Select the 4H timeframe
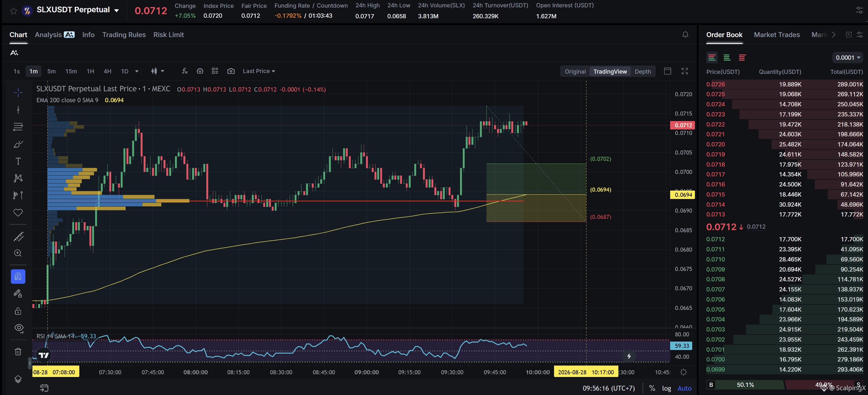Image resolution: width=868 pixels, height=395 pixels. 107,71
